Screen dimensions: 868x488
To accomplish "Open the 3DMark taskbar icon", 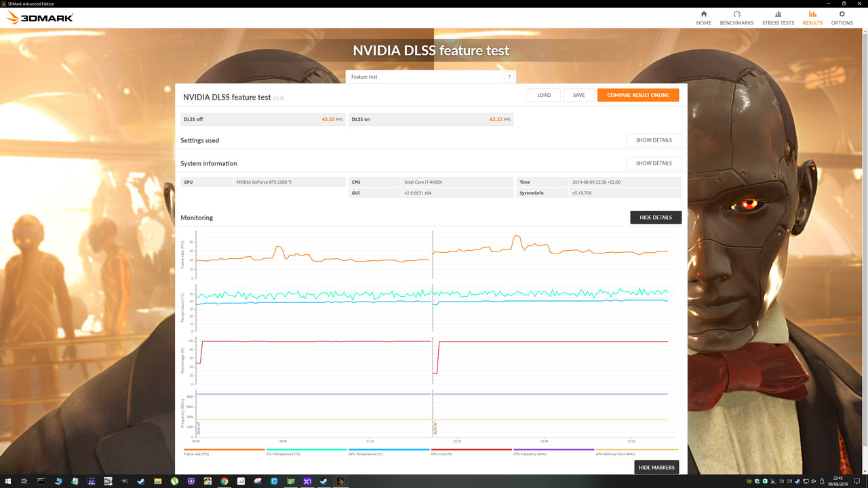I will point(340,481).
